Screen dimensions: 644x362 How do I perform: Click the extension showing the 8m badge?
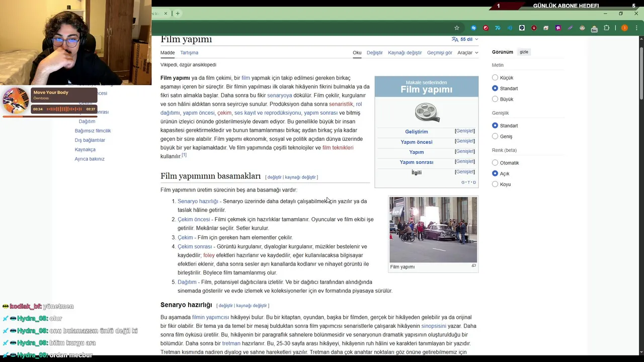pyautogui.click(x=594, y=29)
